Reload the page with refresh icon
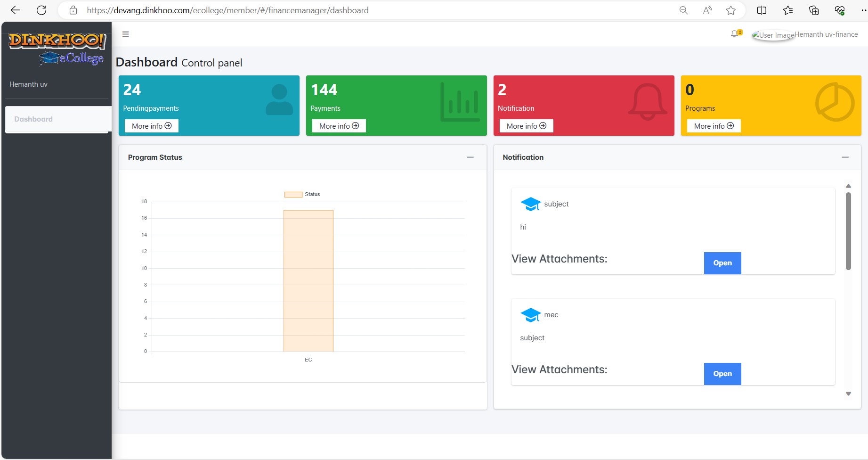 [x=41, y=10]
